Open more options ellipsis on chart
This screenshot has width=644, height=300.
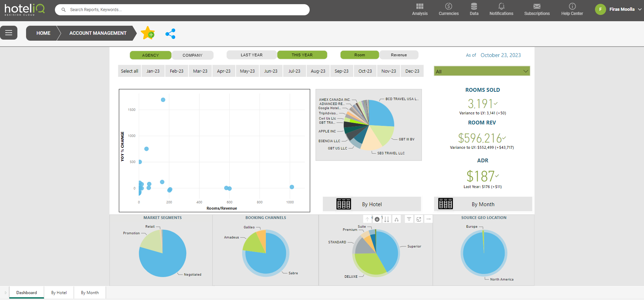pos(429,219)
